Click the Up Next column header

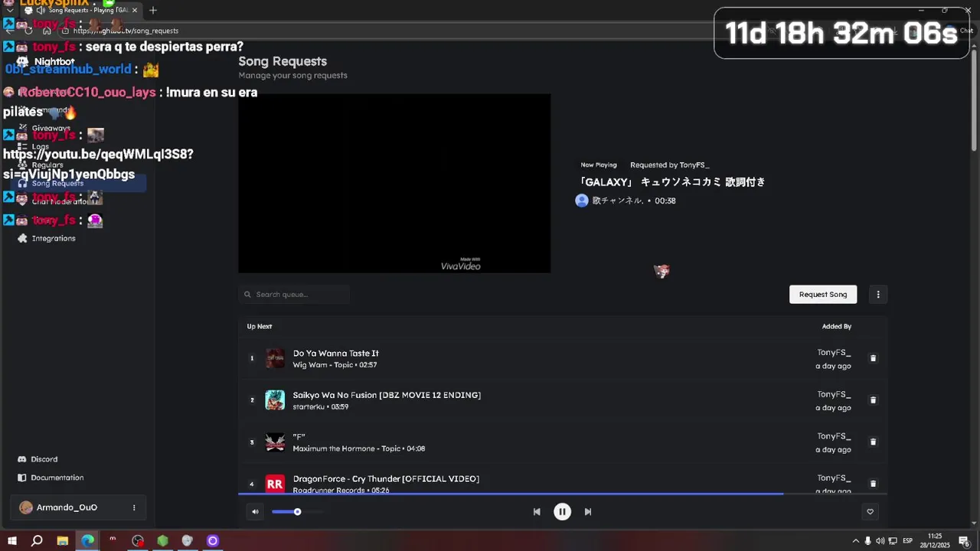[260, 326]
